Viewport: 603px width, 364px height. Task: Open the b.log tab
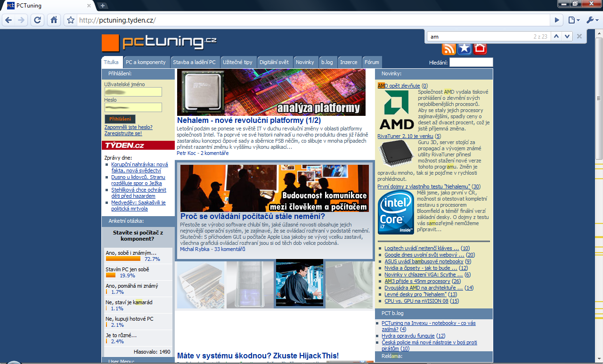point(327,62)
